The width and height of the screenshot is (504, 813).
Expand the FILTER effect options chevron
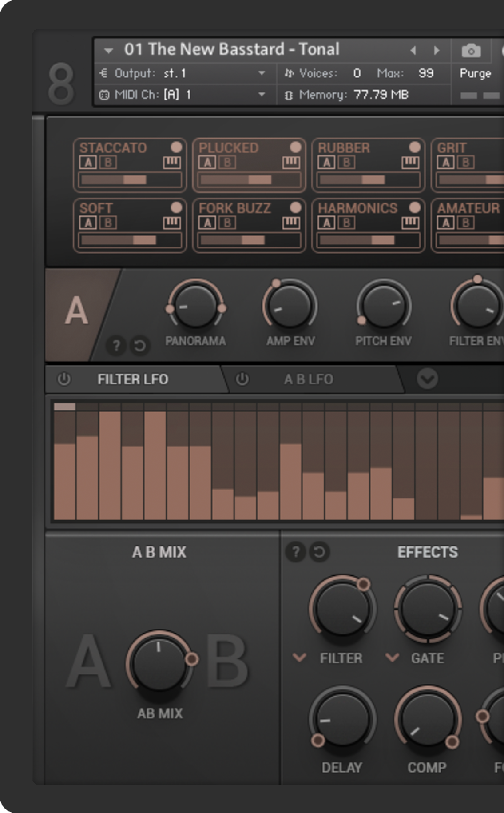pos(299,658)
